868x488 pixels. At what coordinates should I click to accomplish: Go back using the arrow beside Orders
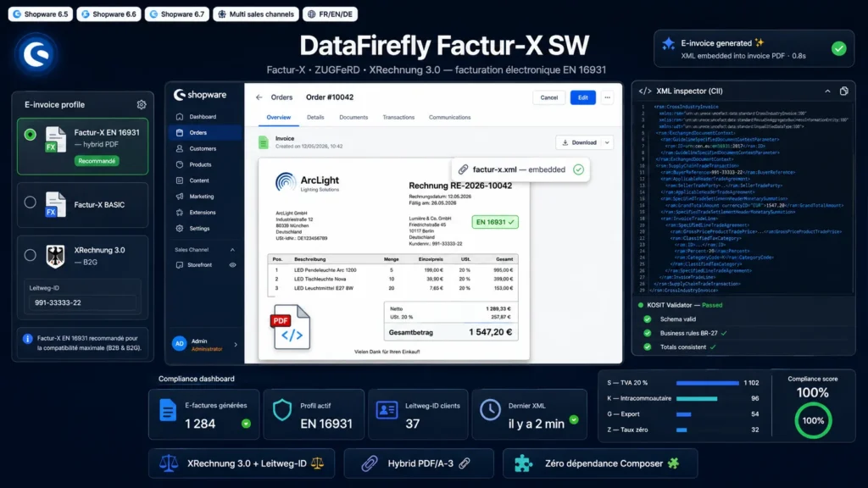pyautogui.click(x=259, y=97)
